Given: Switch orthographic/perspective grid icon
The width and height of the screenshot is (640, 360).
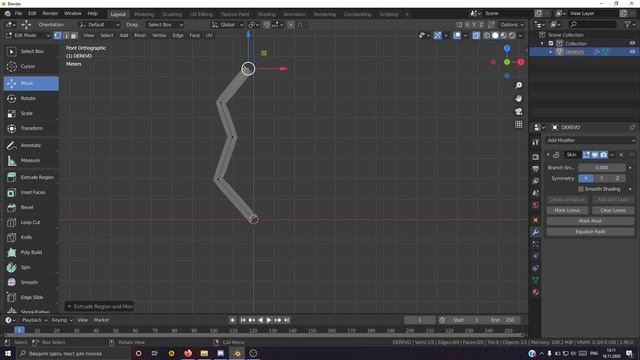Looking at the screenshot, I should pos(518,124).
